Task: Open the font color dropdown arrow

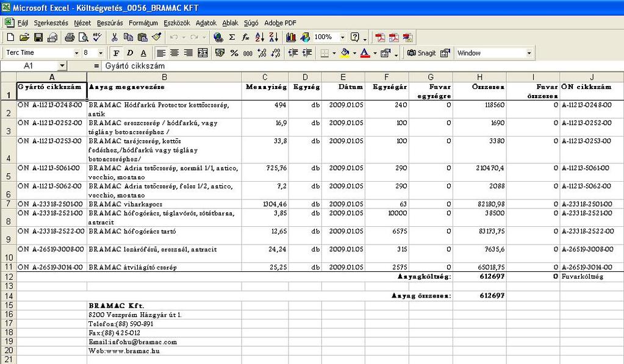Action: [x=375, y=53]
